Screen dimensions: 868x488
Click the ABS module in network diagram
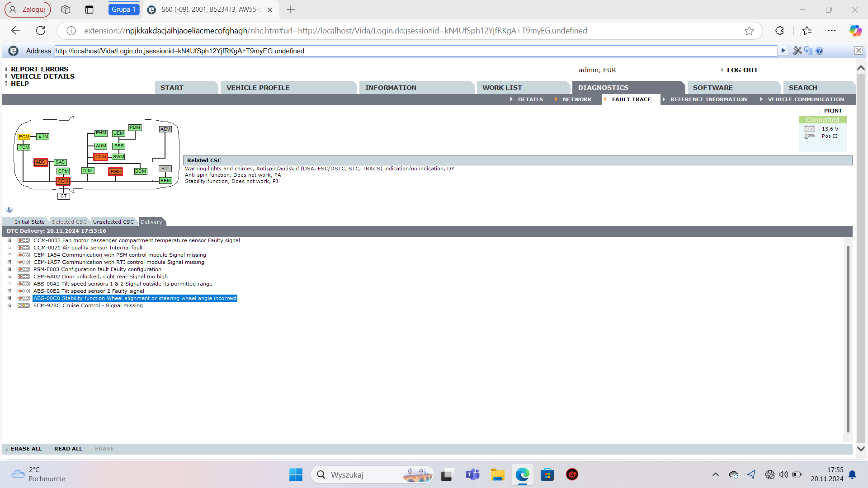click(x=40, y=162)
